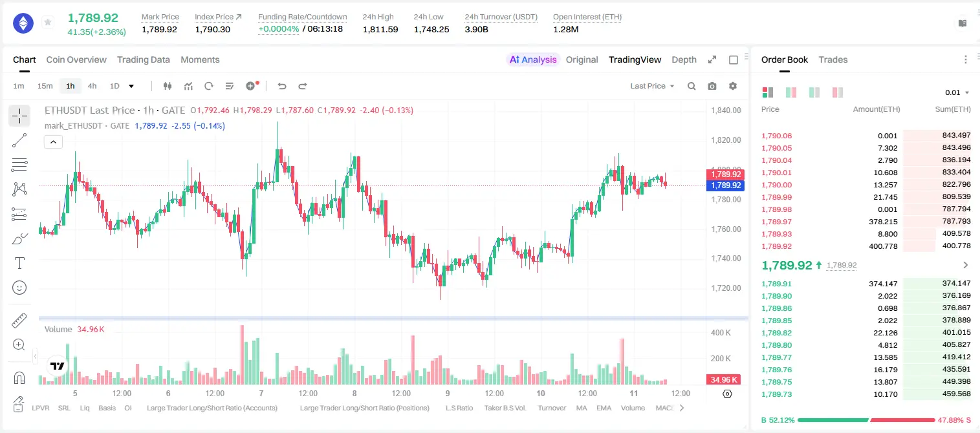Open the Coin Overview tab

[76, 59]
